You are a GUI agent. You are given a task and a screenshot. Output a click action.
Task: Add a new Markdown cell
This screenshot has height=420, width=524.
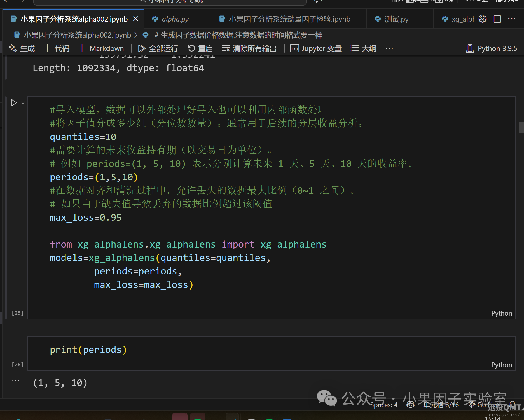tap(101, 48)
